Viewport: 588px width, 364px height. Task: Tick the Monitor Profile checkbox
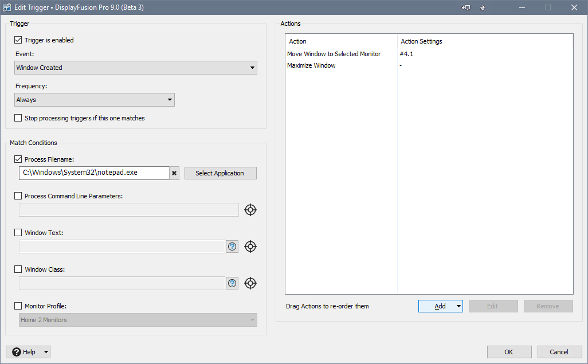click(18, 306)
